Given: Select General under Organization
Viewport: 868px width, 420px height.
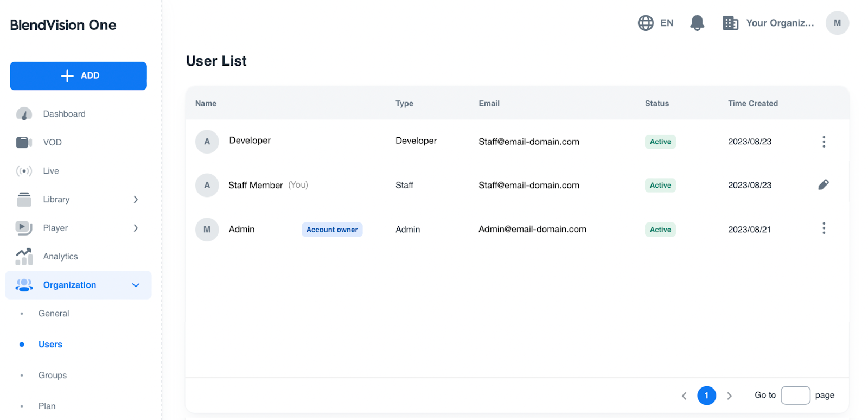Looking at the screenshot, I should coord(54,314).
